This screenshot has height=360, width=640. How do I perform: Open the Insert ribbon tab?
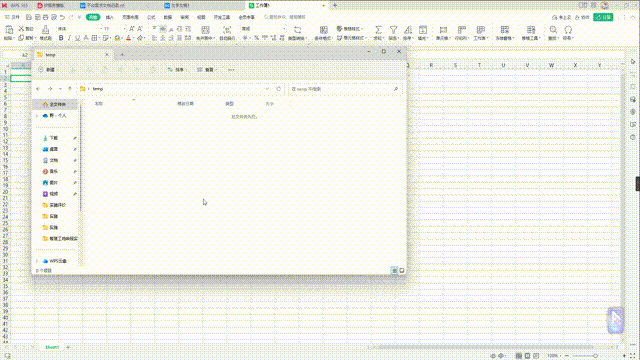110,17
